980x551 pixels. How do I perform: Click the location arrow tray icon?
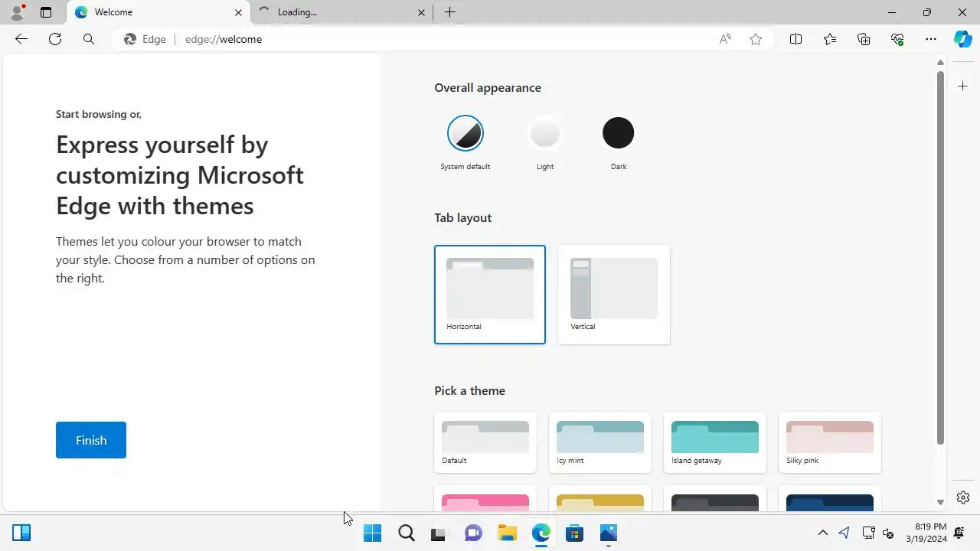[844, 533]
